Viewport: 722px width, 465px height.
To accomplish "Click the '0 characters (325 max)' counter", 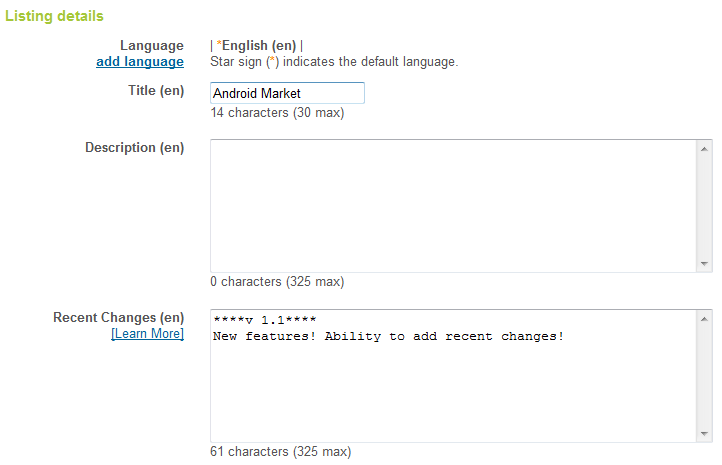I will point(277,282).
